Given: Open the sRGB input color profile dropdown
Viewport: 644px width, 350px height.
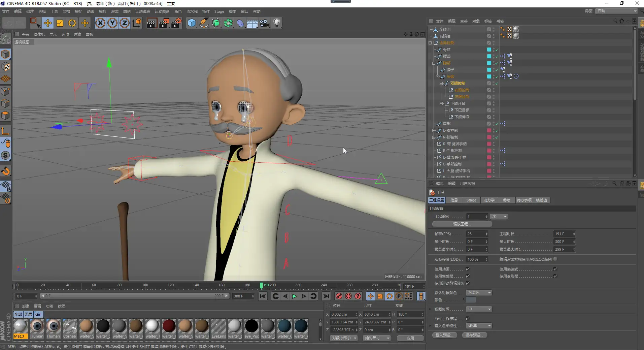Looking at the screenshot, I should point(479,325).
